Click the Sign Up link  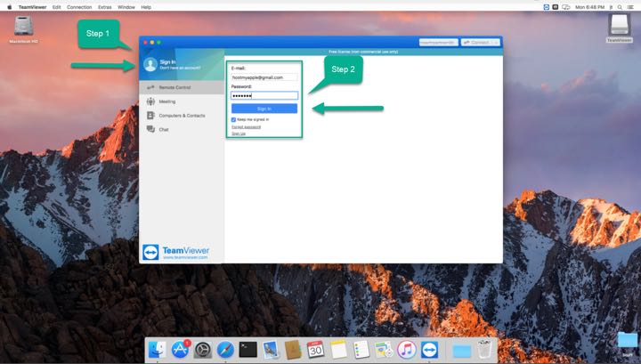tap(239, 133)
